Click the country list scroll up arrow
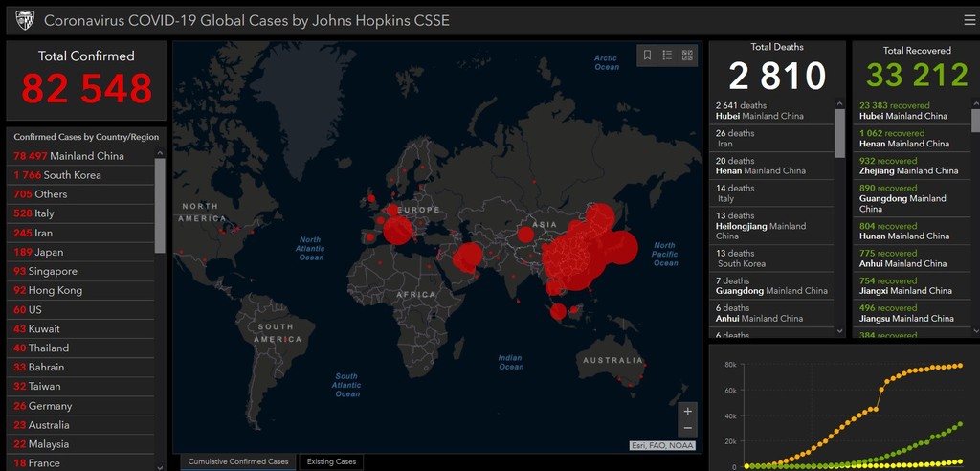980x471 pixels. (x=160, y=152)
